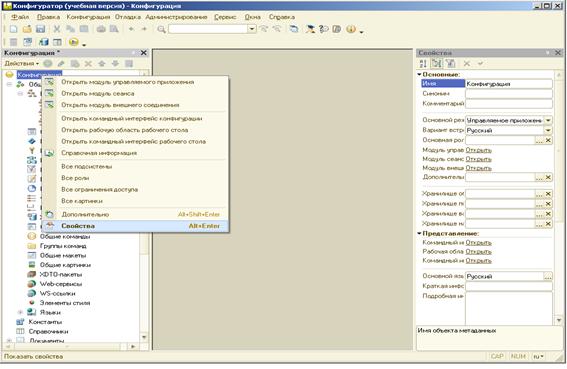Open the Основной режим запуска dropdown arrow
This screenshot has width=567, height=369.
548,120
